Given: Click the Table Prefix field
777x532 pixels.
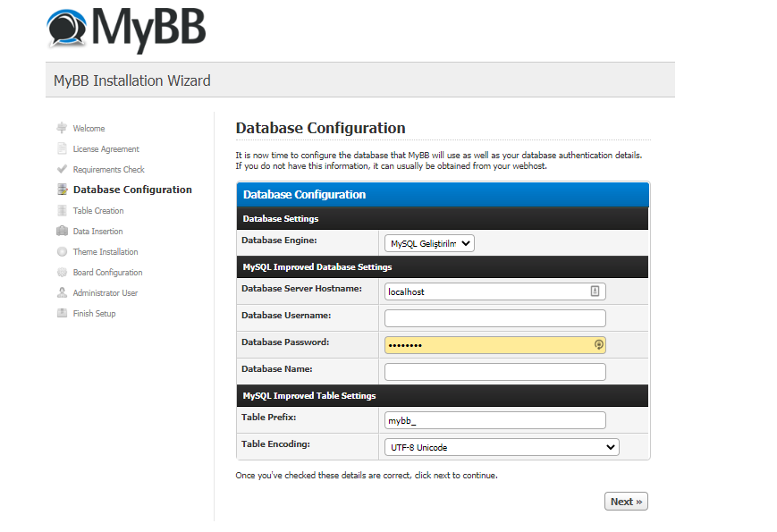Looking at the screenshot, I should point(495,420).
